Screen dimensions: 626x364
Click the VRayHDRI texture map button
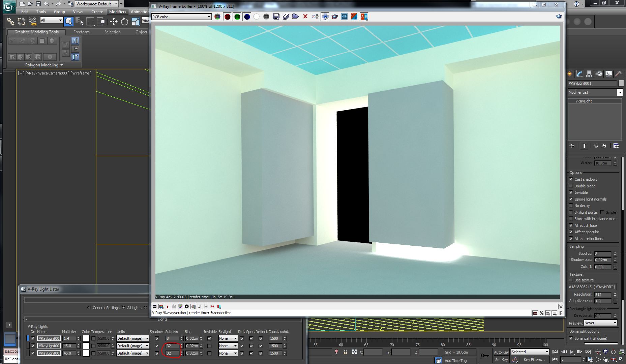pos(592,287)
